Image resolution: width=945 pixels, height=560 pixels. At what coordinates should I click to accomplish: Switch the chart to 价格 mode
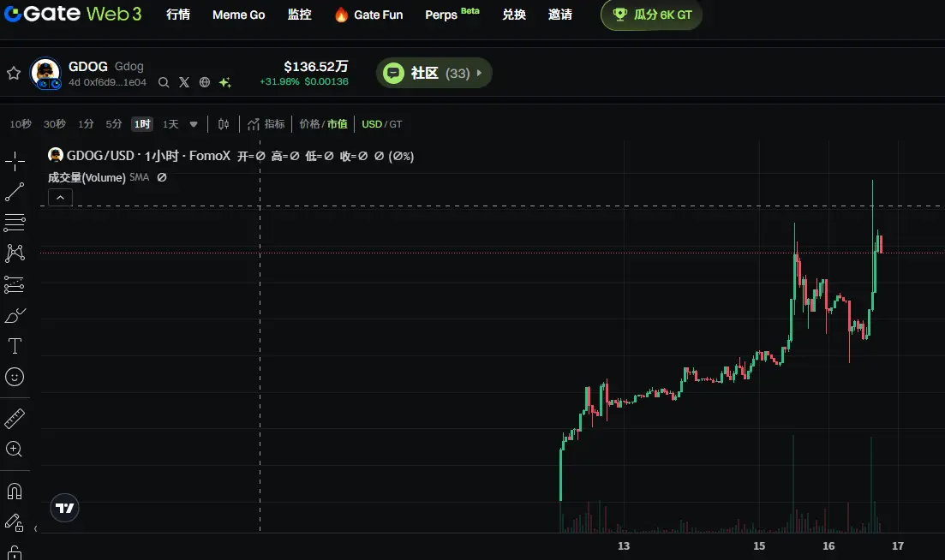pos(309,124)
